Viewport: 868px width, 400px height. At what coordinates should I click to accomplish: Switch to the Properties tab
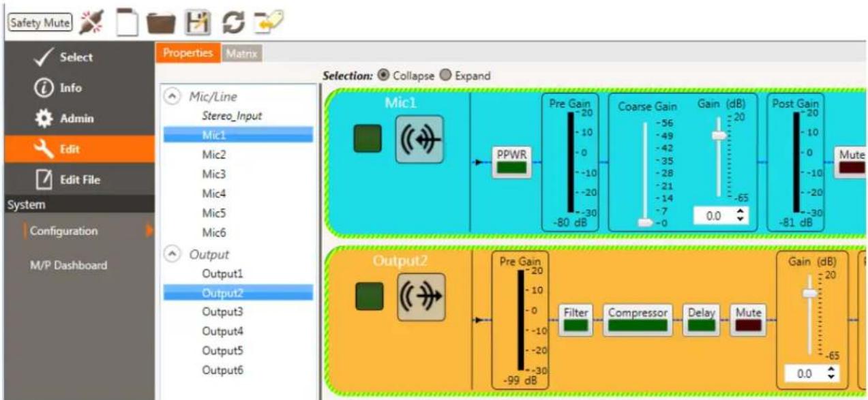(x=188, y=53)
